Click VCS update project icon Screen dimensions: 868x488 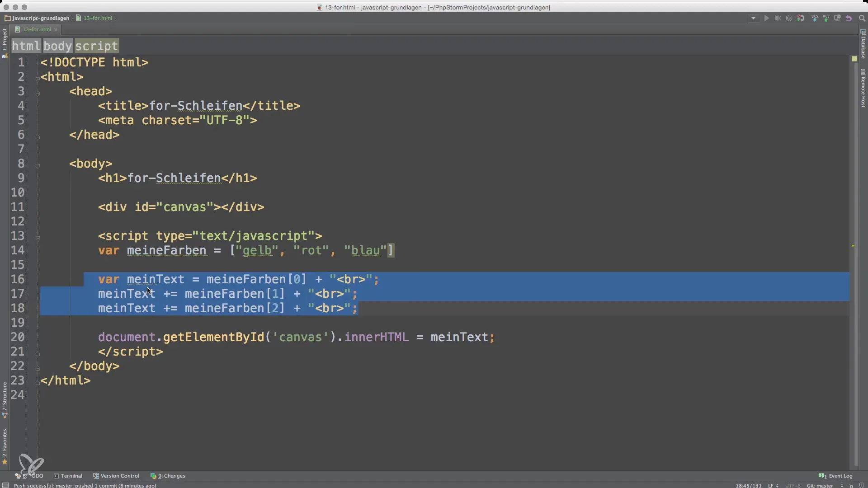click(814, 19)
